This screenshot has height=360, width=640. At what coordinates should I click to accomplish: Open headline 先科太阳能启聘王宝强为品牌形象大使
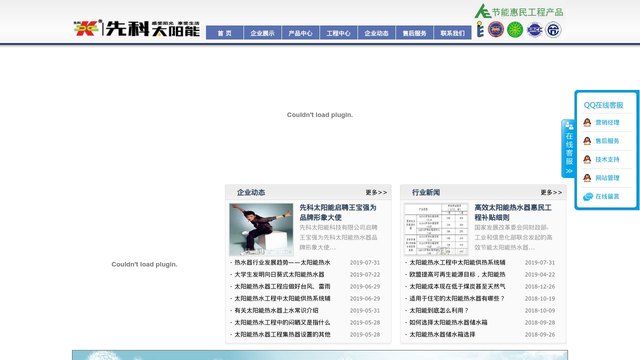pos(338,212)
